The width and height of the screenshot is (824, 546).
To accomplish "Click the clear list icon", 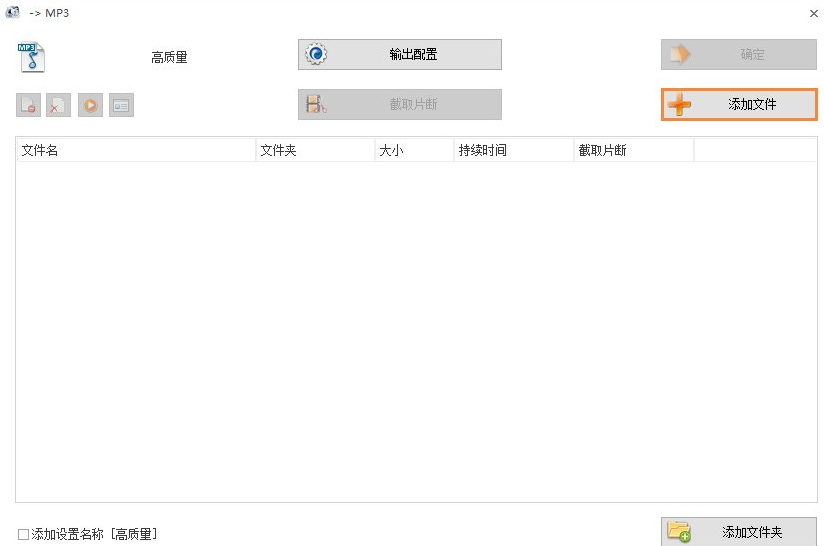I will 58,105.
